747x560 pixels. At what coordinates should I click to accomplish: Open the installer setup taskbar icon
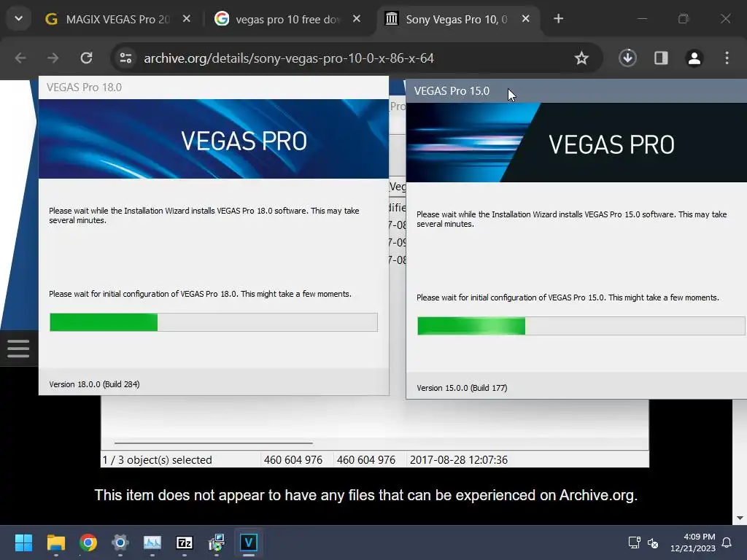(216, 542)
